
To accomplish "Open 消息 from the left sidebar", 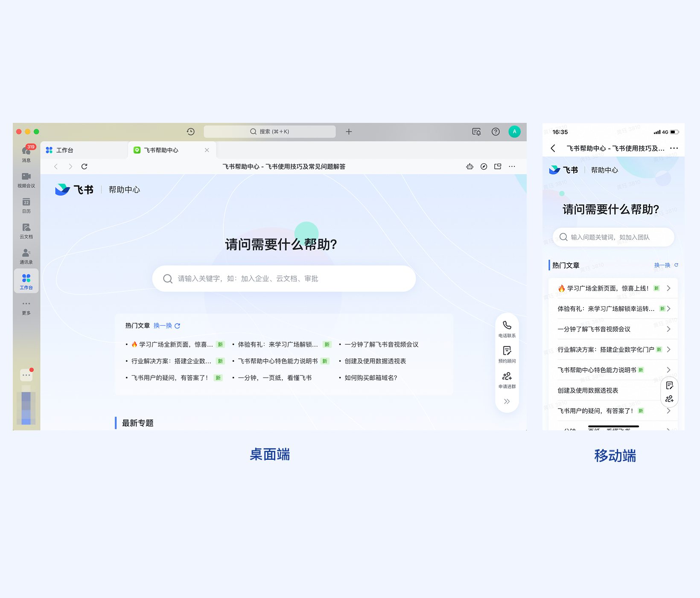I will coord(26,153).
